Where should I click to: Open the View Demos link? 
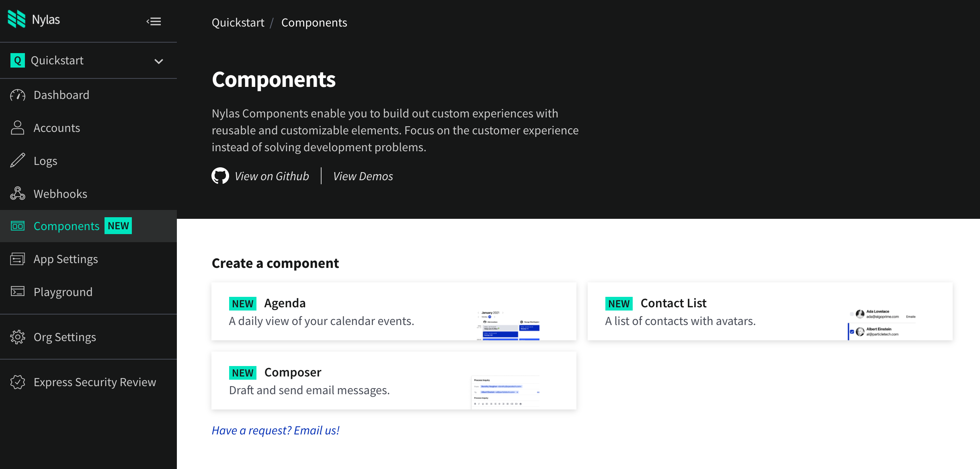click(363, 176)
